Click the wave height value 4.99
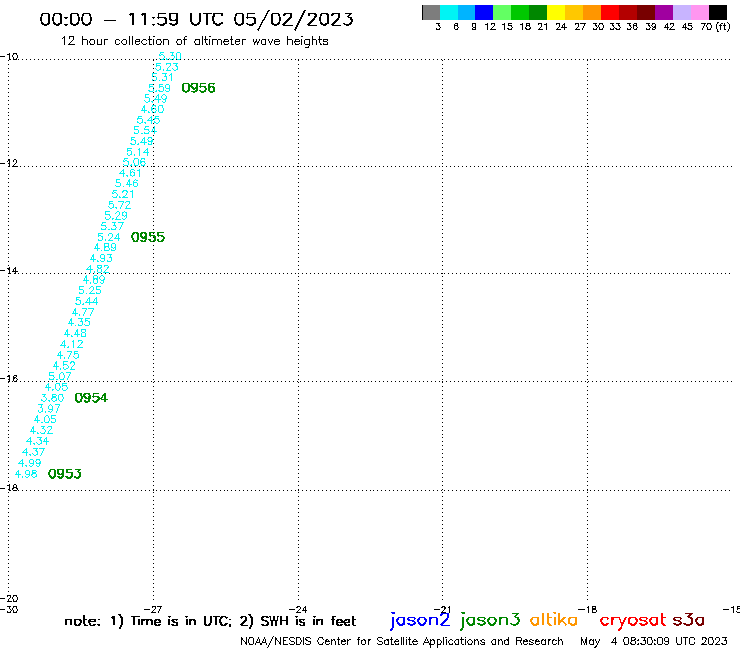The image size is (740, 650). pos(29,463)
